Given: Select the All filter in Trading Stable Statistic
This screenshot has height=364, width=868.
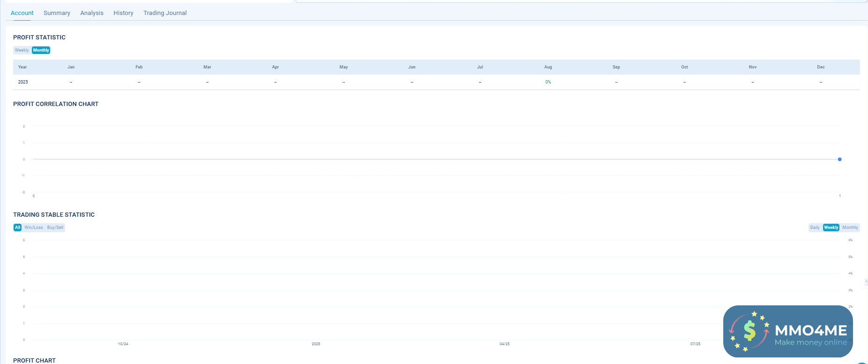Looking at the screenshot, I should tap(18, 227).
